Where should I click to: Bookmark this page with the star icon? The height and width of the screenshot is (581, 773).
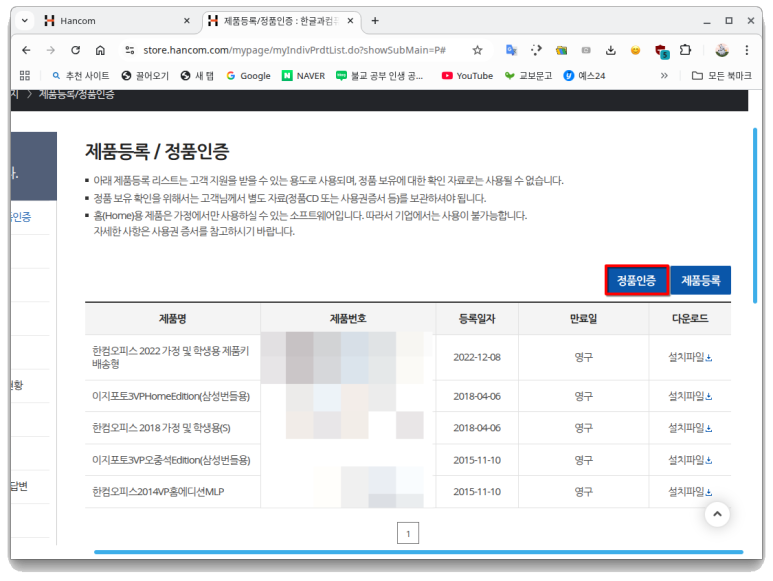pyautogui.click(x=477, y=50)
